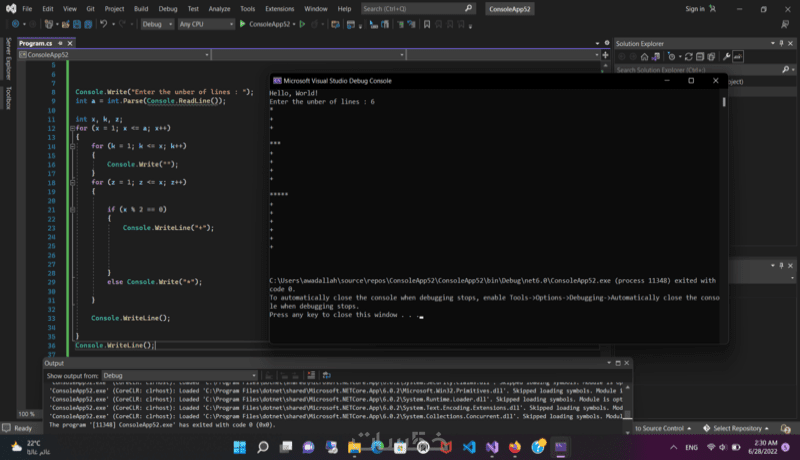Collapse the for k loop at line 14

72,146
